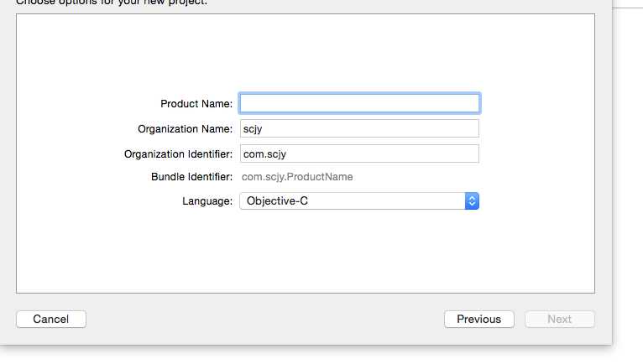The height and width of the screenshot is (364, 643).
Task: Click the footer space between Cancel and Previous
Action: pyautogui.click(x=265, y=320)
